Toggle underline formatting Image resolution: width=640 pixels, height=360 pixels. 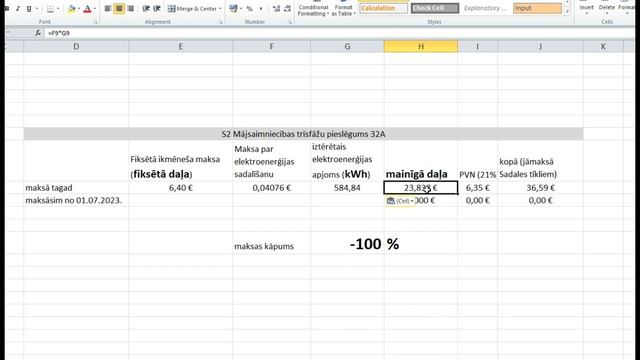pos(29,9)
